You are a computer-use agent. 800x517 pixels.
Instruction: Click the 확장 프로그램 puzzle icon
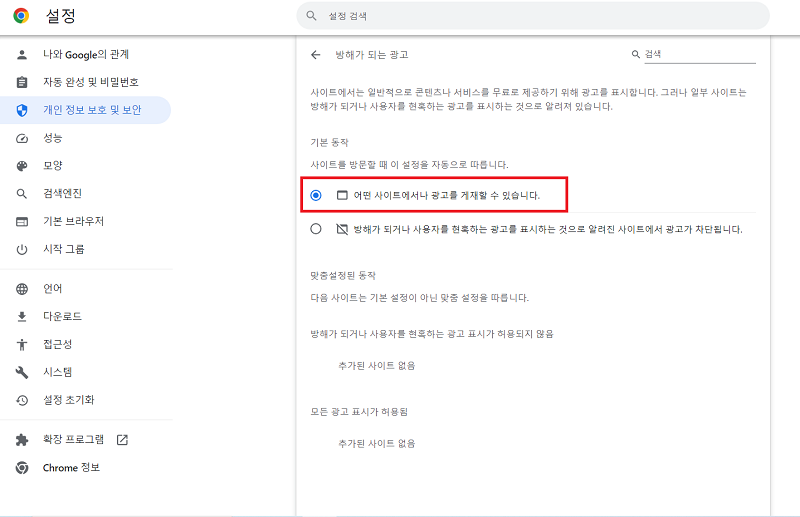pyautogui.click(x=22, y=439)
